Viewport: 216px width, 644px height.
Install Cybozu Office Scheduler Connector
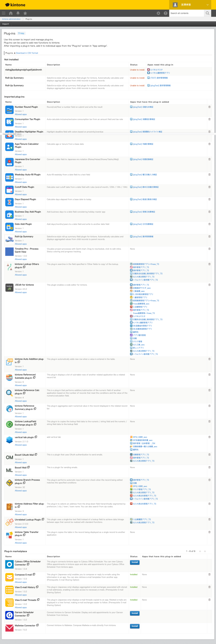(135, 562)
